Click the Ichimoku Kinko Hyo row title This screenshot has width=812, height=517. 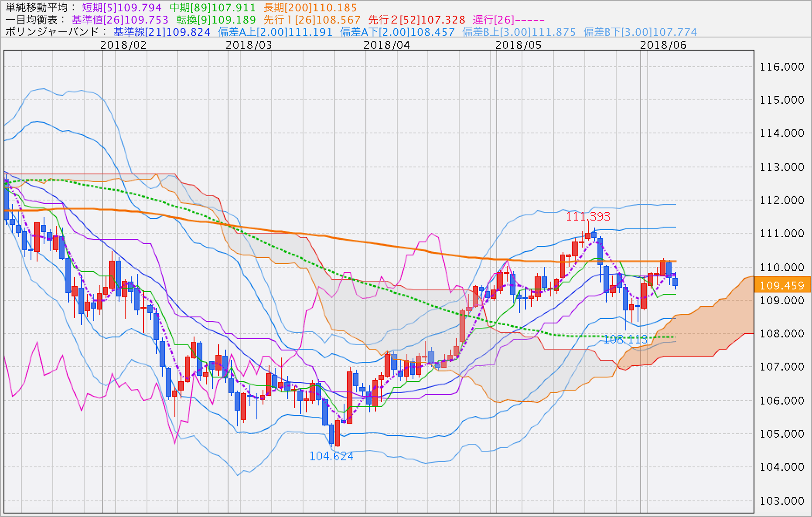[x=35, y=20]
